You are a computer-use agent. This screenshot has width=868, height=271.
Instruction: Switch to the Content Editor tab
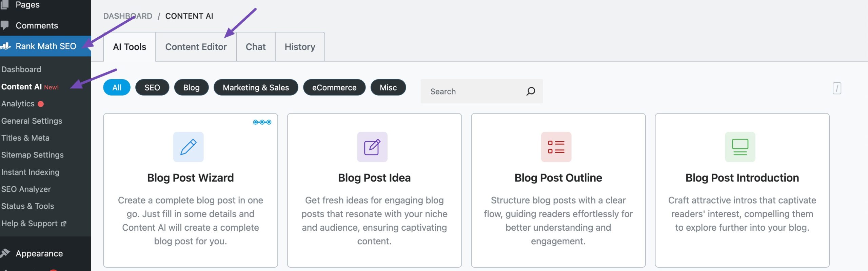pyautogui.click(x=196, y=47)
